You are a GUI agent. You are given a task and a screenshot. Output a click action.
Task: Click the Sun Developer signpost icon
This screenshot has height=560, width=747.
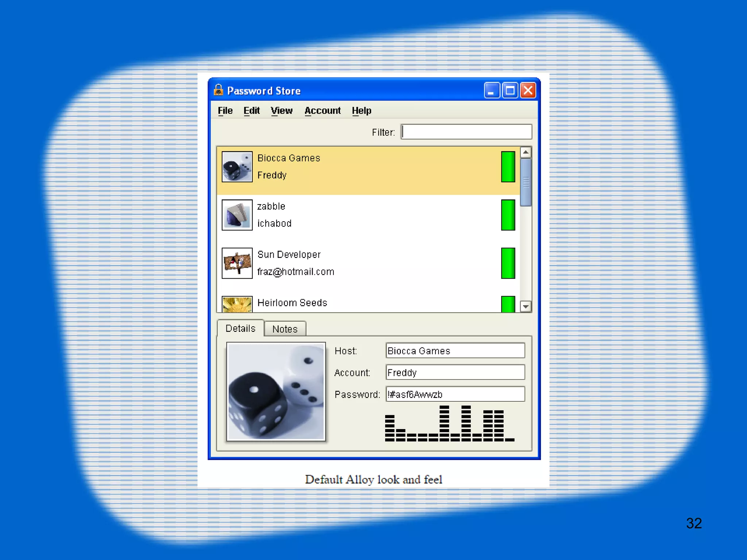tap(237, 263)
